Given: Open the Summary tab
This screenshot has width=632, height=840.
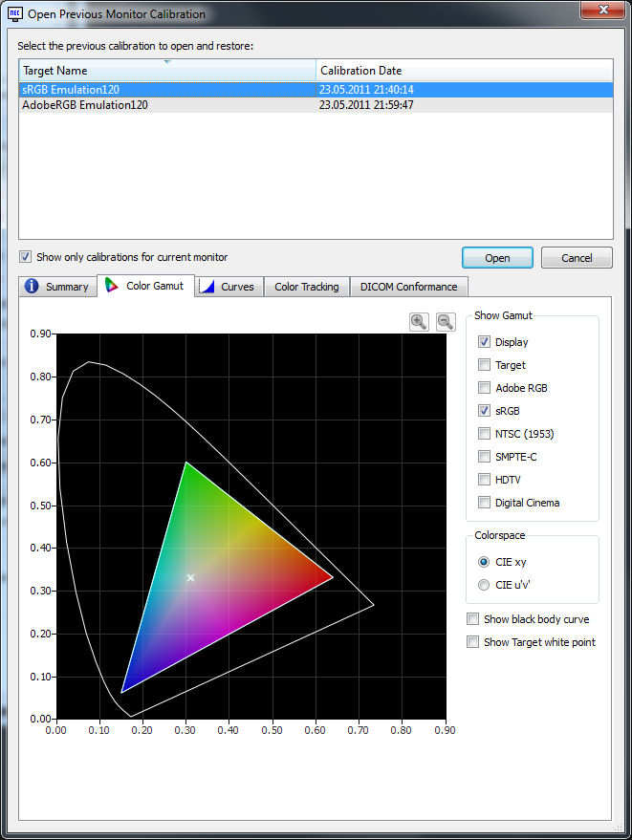Looking at the screenshot, I should click(x=57, y=287).
